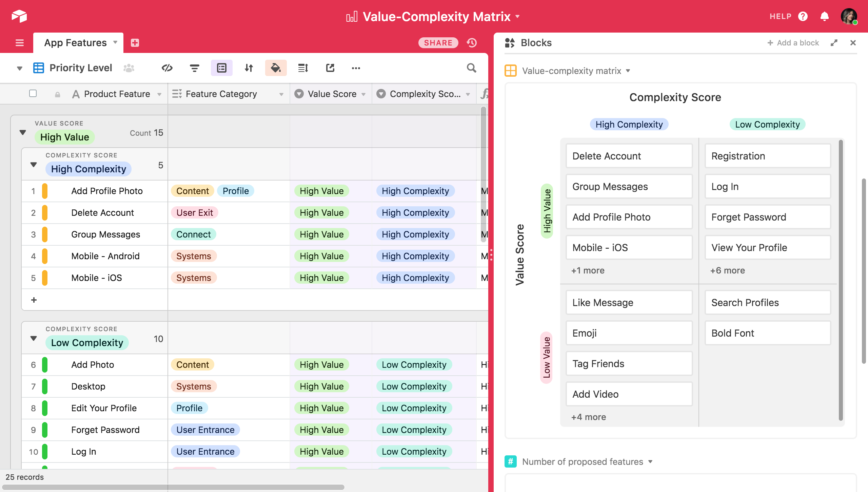Open the Delete Account matrix card

629,156
